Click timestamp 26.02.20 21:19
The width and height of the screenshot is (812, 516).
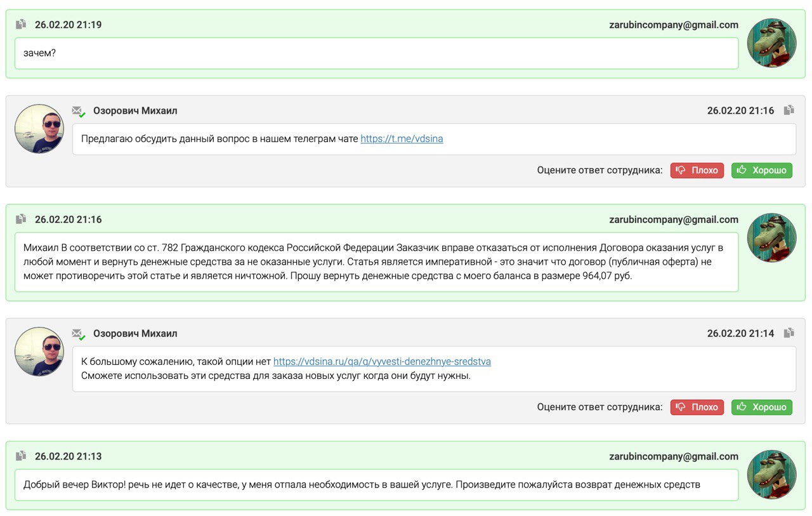click(x=68, y=25)
